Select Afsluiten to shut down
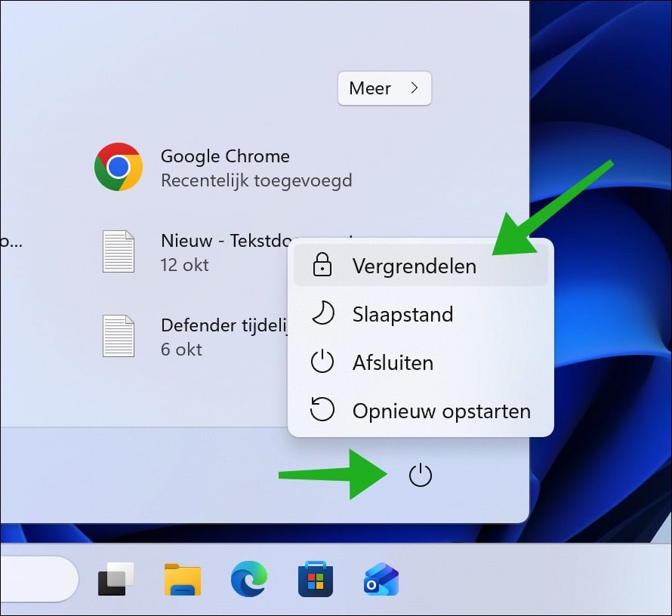Image resolution: width=672 pixels, height=616 pixels. point(392,362)
